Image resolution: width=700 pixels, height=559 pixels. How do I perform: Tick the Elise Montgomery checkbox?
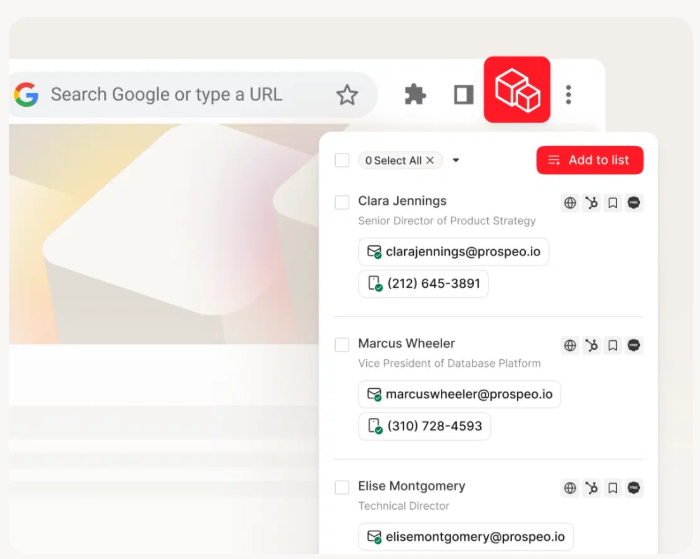[342, 487]
